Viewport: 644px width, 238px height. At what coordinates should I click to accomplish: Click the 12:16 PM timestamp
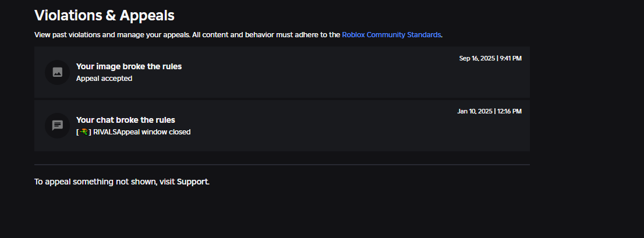click(x=509, y=111)
